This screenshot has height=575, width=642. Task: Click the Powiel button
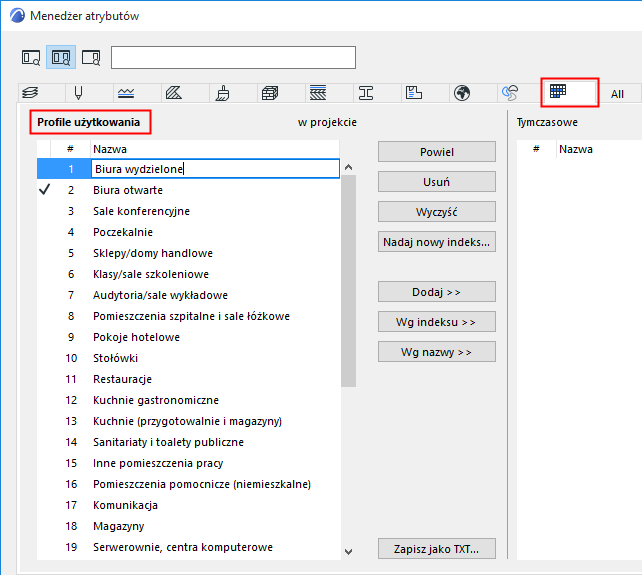click(437, 152)
